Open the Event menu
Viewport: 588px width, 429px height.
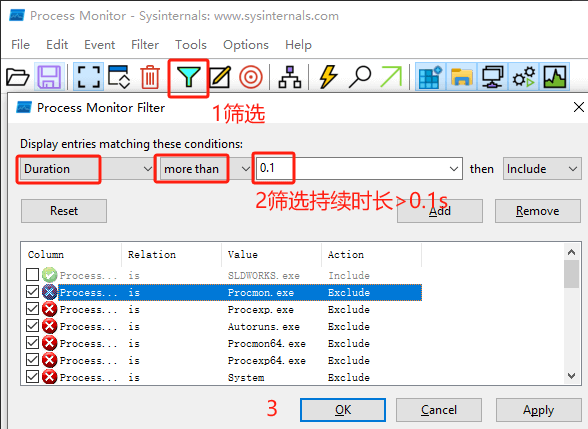[99, 45]
